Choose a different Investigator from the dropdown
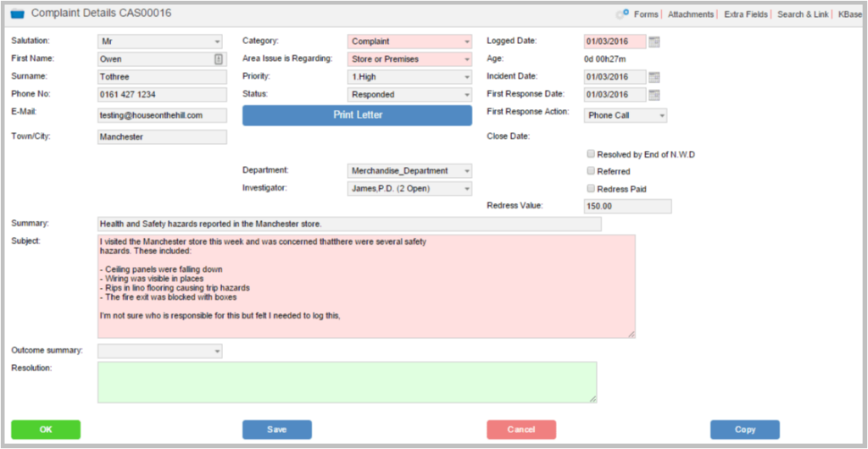868x449 pixels. click(x=409, y=189)
